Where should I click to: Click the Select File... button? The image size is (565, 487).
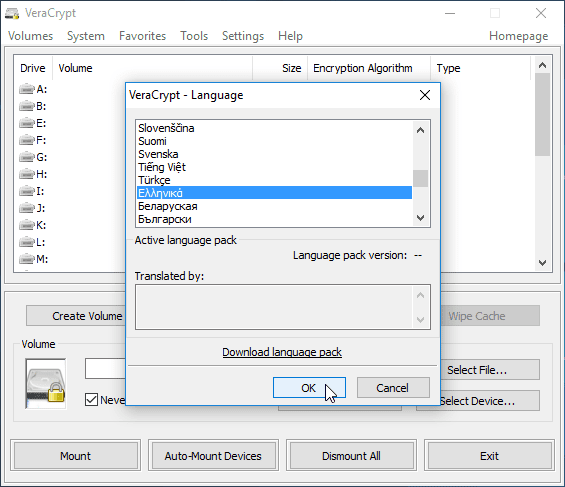(490, 370)
